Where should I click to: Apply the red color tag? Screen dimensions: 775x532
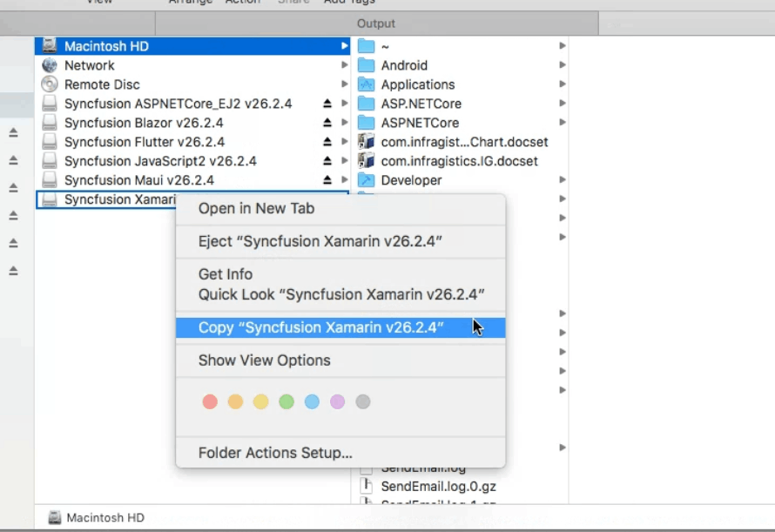210,401
